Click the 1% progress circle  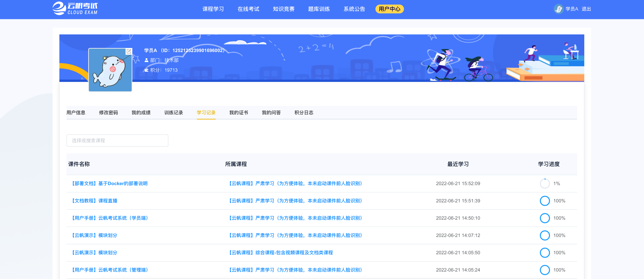coord(545,184)
